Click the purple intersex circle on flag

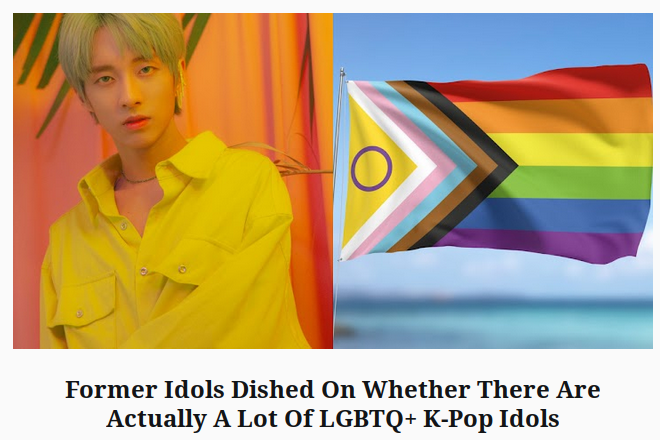coord(372,168)
